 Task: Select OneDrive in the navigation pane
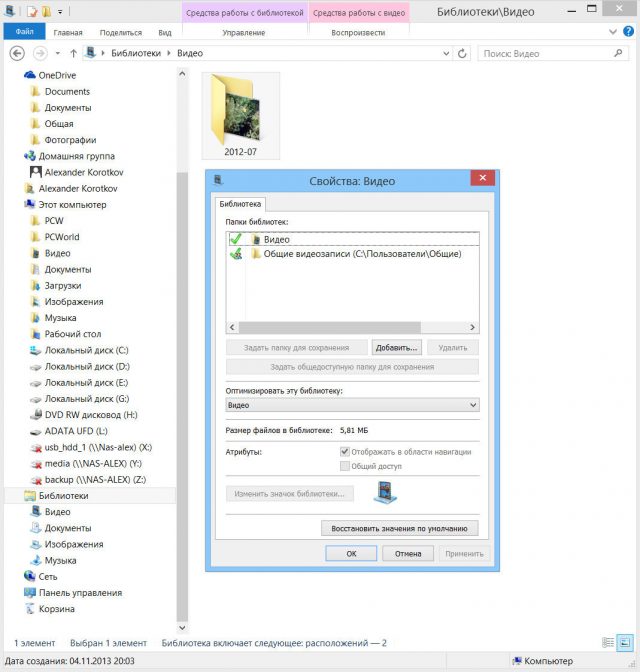coord(58,75)
